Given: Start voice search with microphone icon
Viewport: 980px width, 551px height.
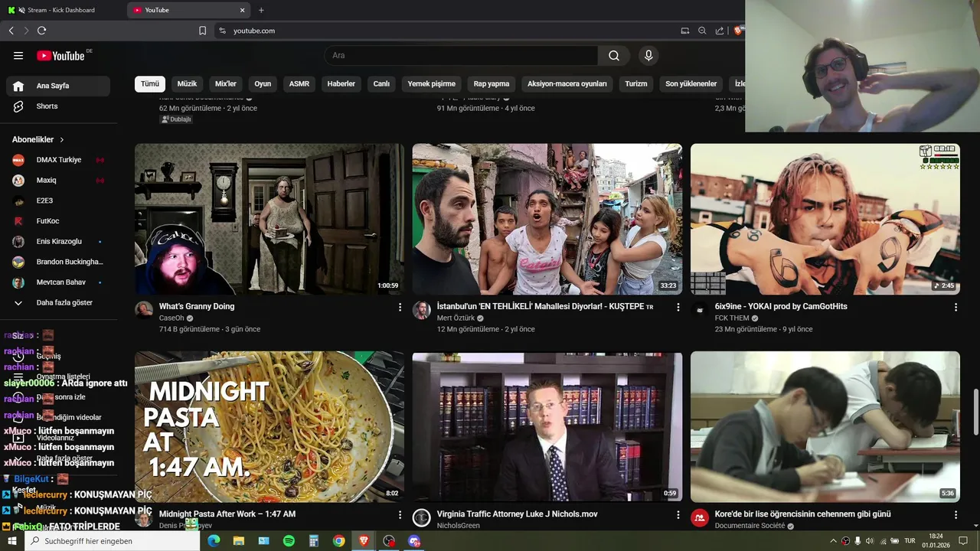Looking at the screenshot, I should click(648, 55).
